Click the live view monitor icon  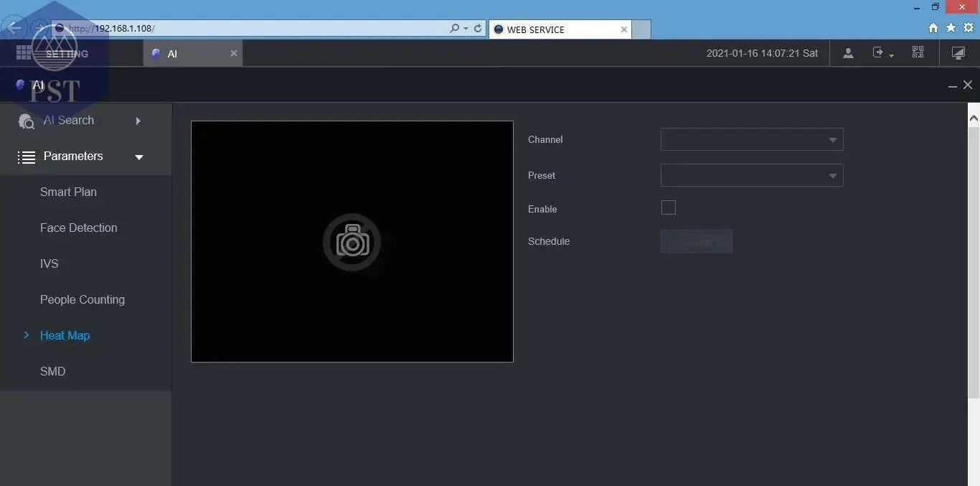(x=958, y=53)
